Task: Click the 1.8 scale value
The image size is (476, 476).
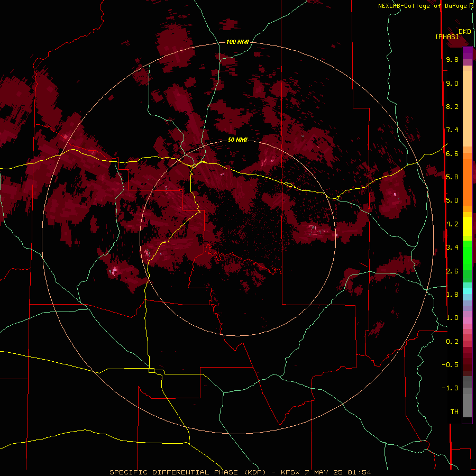Action: click(452, 295)
